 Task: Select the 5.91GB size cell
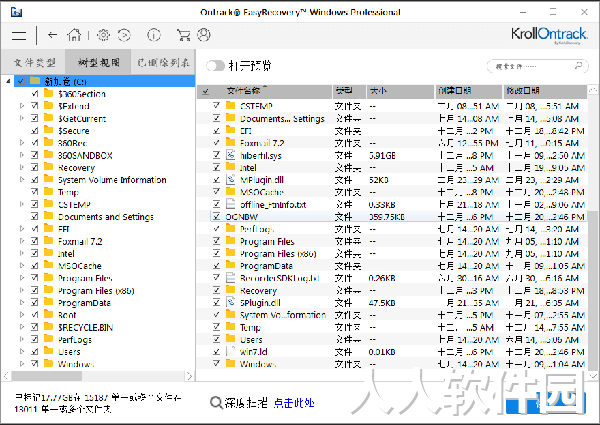click(x=382, y=155)
